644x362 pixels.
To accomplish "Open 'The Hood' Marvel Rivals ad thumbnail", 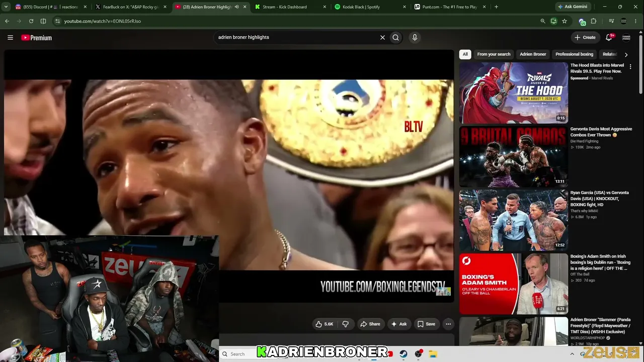I will point(513,93).
